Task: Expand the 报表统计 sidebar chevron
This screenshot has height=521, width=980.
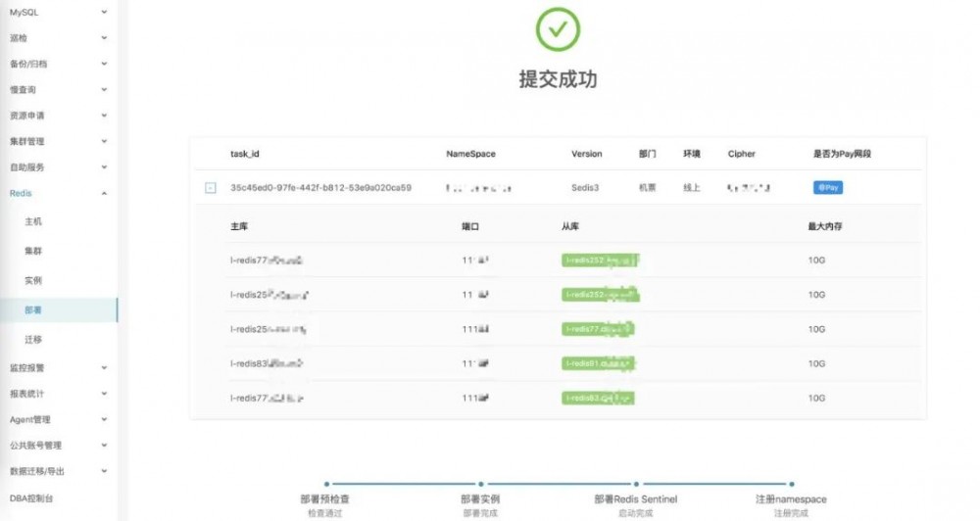Action: tap(105, 394)
